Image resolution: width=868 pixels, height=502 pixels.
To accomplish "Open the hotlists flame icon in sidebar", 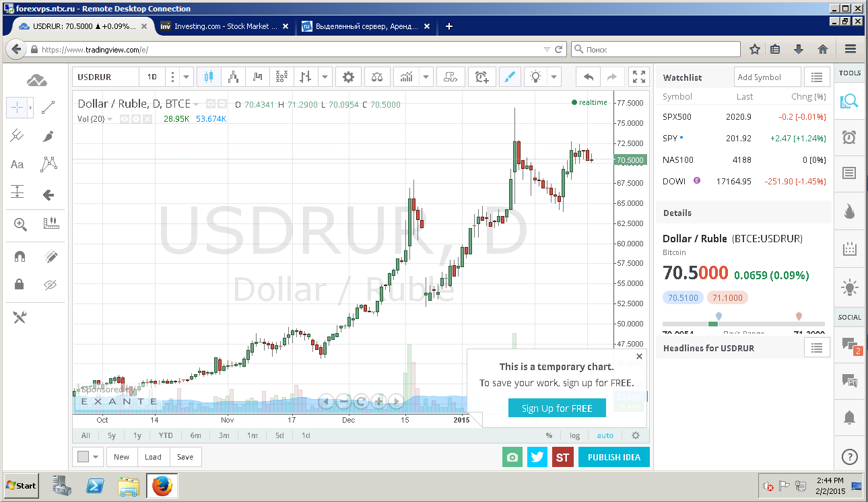I will coord(850,211).
